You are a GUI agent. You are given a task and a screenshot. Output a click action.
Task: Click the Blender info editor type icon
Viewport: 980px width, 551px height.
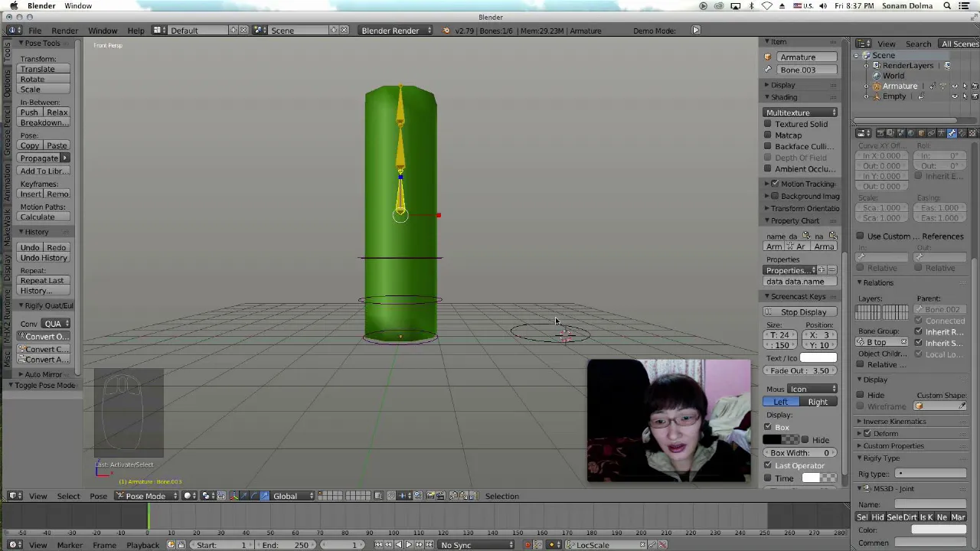point(13,31)
